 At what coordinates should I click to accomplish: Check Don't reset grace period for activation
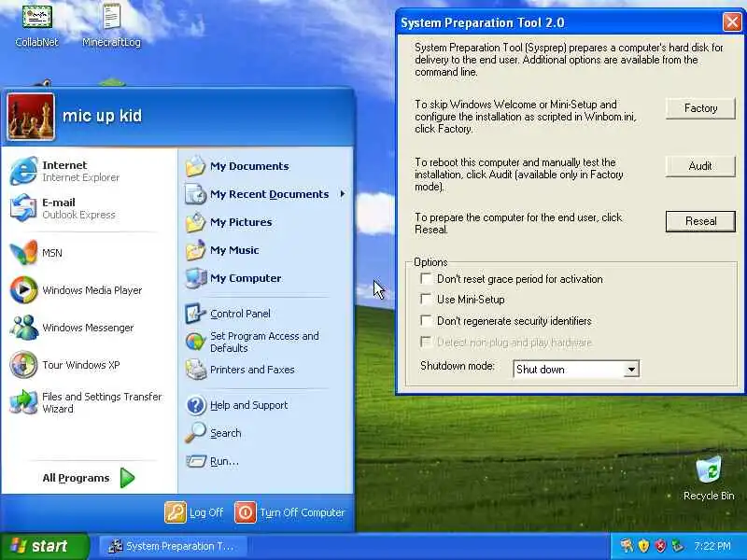tap(426, 278)
